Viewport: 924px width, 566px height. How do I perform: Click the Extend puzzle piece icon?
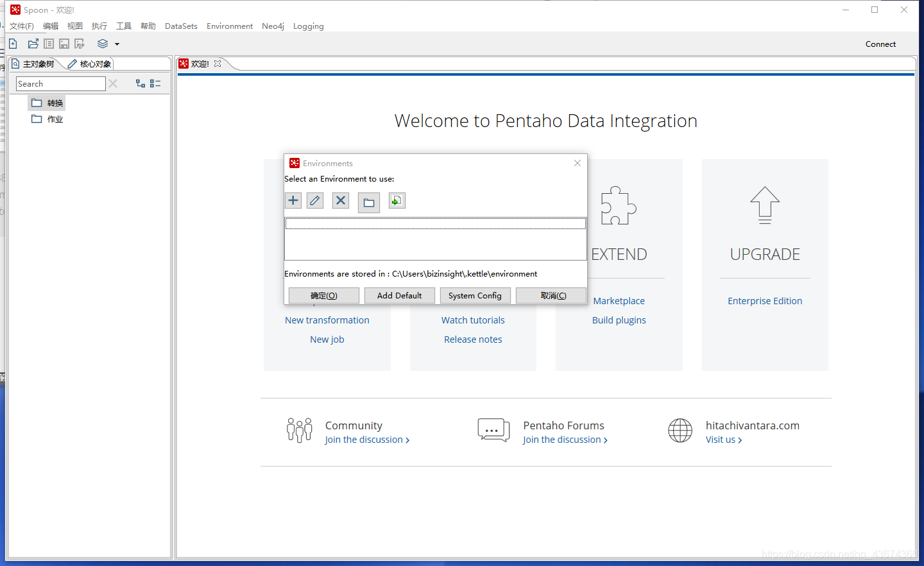click(619, 205)
